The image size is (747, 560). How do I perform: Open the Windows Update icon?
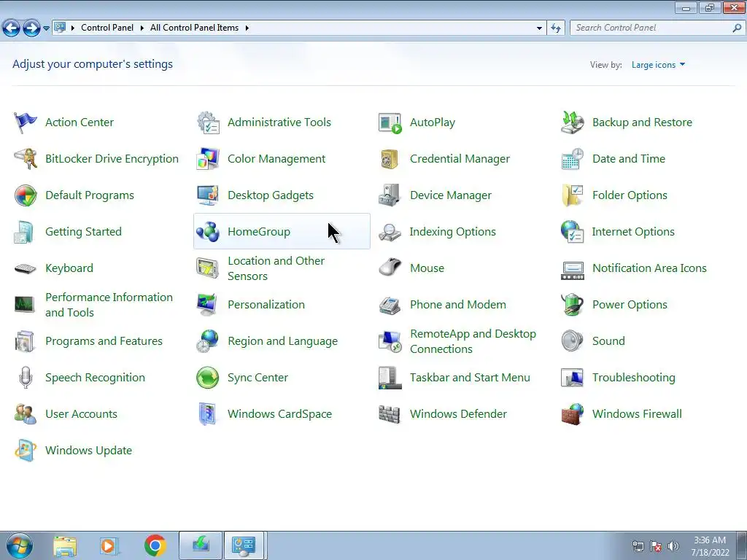[x=26, y=451]
